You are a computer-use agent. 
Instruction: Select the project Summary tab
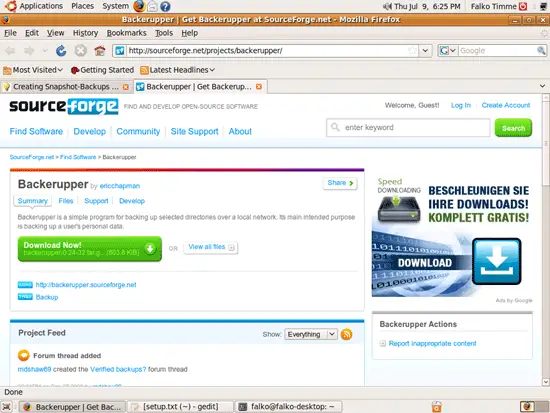point(33,201)
